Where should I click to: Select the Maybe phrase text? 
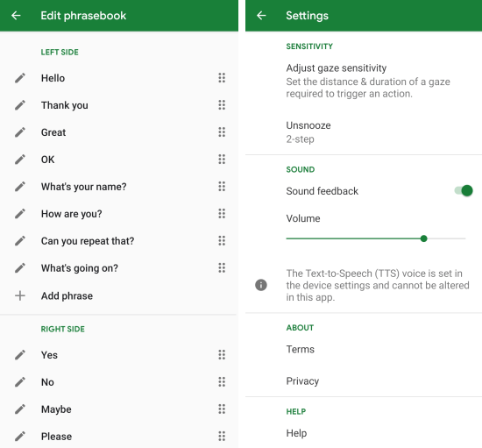(x=56, y=409)
